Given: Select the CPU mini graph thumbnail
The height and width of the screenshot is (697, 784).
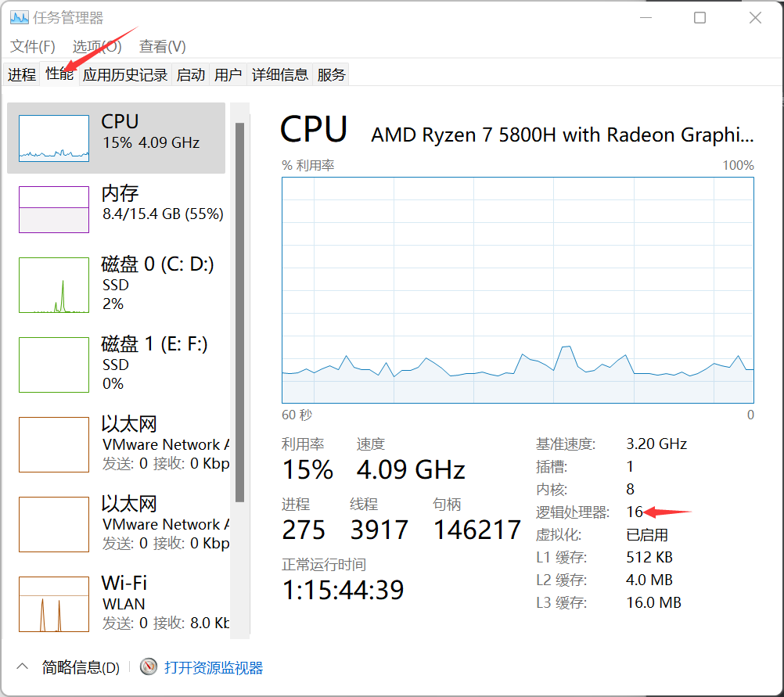Looking at the screenshot, I should tap(53, 138).
